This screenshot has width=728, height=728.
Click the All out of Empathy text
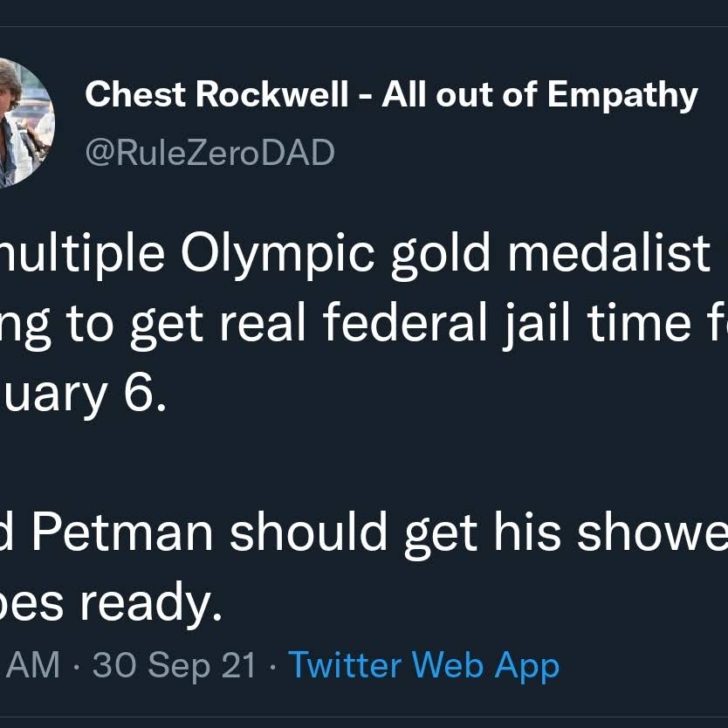(539, 95)
